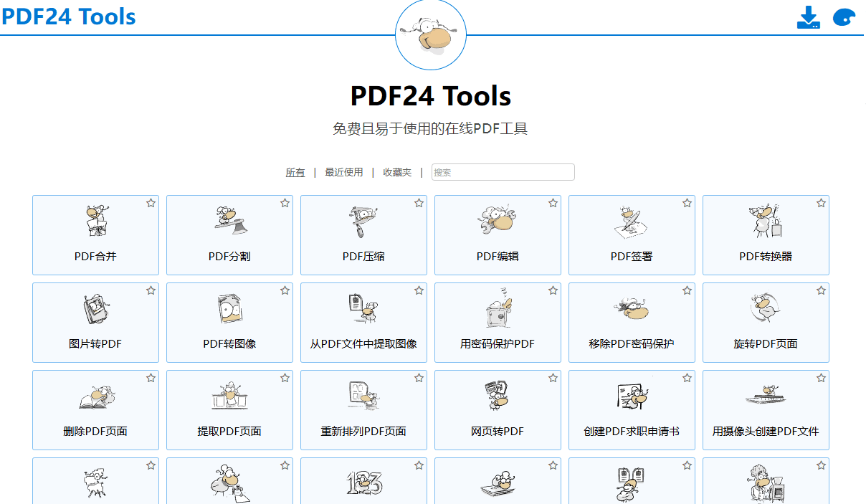Open the 123 page numbers tool icon
The height and width of the screenshot is (504, 866).
coord(363,482)
